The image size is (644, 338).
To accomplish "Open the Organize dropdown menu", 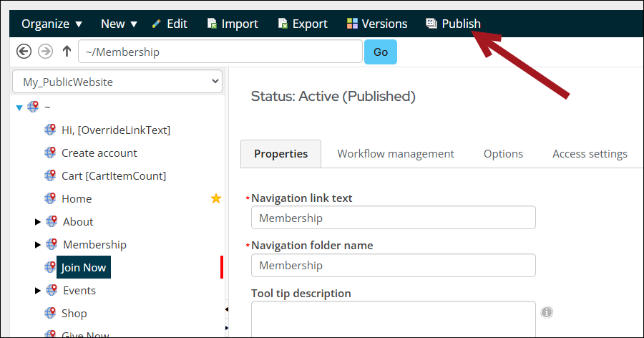I will [52, 24].
